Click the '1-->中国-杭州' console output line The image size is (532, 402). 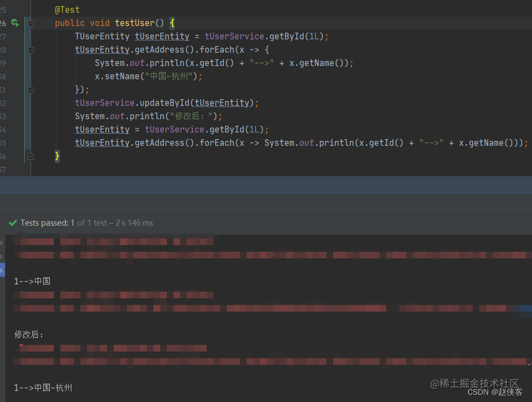click(43, 388)
